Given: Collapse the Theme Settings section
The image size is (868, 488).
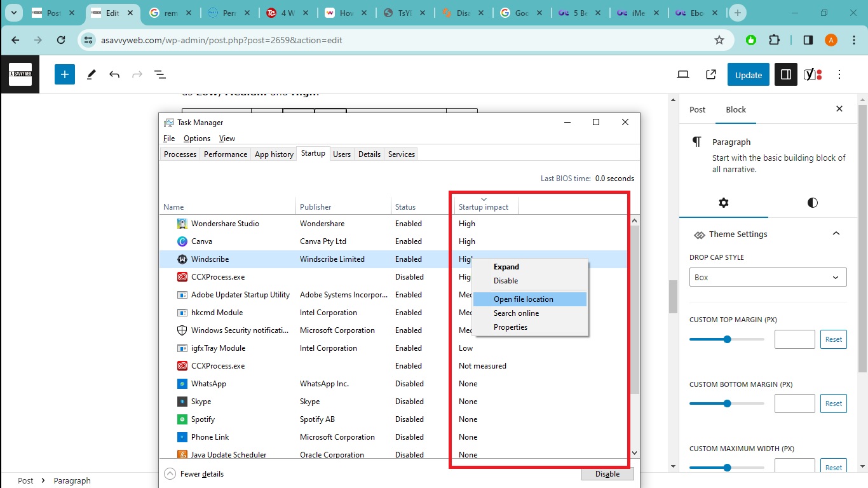Looking at the screenshot, I should [836, 234].
